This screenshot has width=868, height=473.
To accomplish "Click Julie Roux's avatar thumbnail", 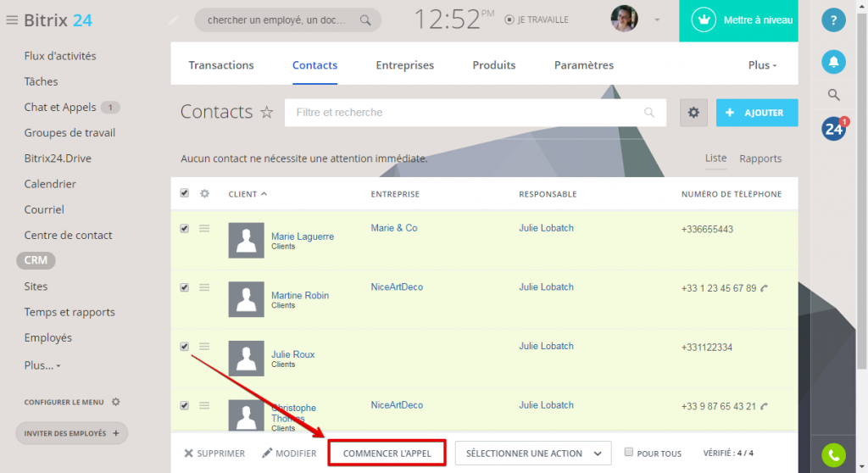I will click(x=247, y=359).
